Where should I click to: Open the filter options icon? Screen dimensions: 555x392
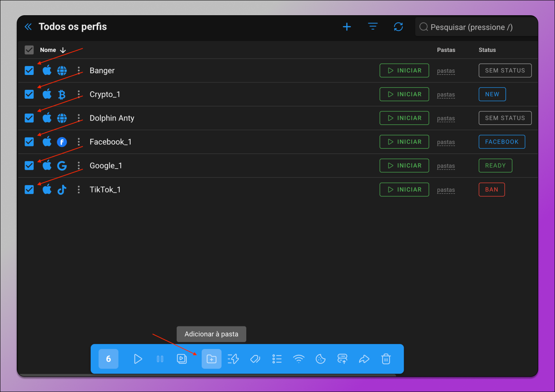point(373,27)
